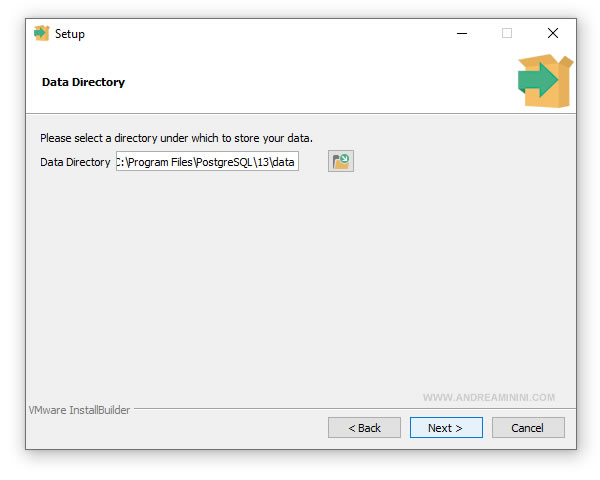Click the www.andreaminini.com watermark text
Screen dimensions: 600x480
click(x=489, y=397)
